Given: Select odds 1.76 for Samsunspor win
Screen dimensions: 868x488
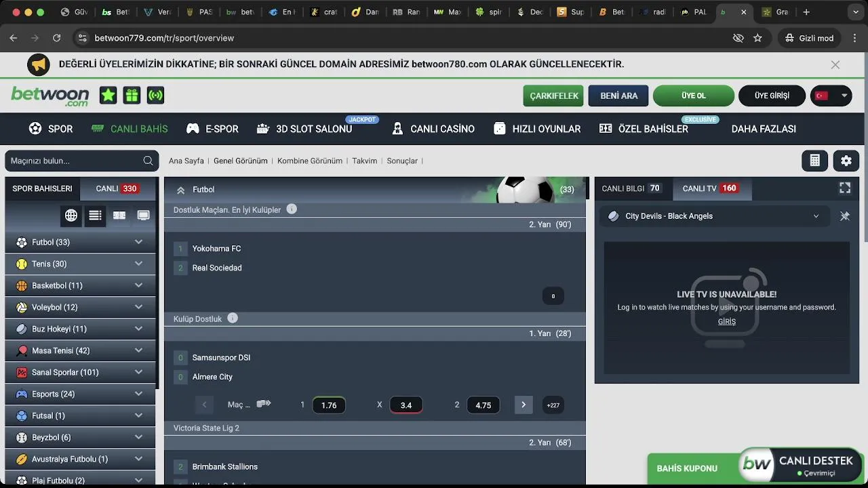Looking at the screenshot, I should (x=329, y=405).
